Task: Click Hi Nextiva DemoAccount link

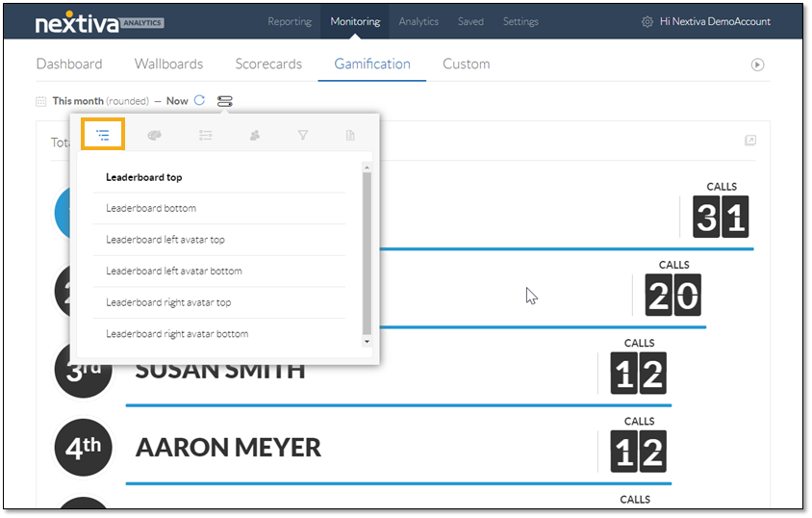Action: coord(715,21)
